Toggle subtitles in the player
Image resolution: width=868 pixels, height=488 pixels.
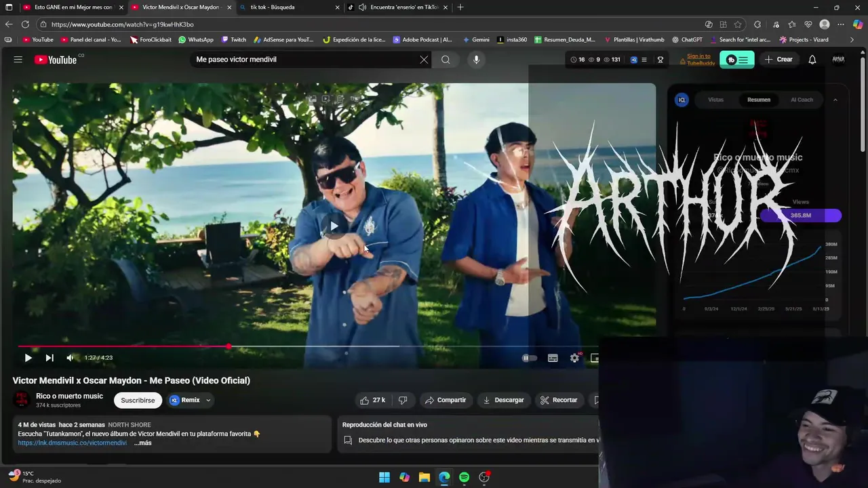point(553,358)
